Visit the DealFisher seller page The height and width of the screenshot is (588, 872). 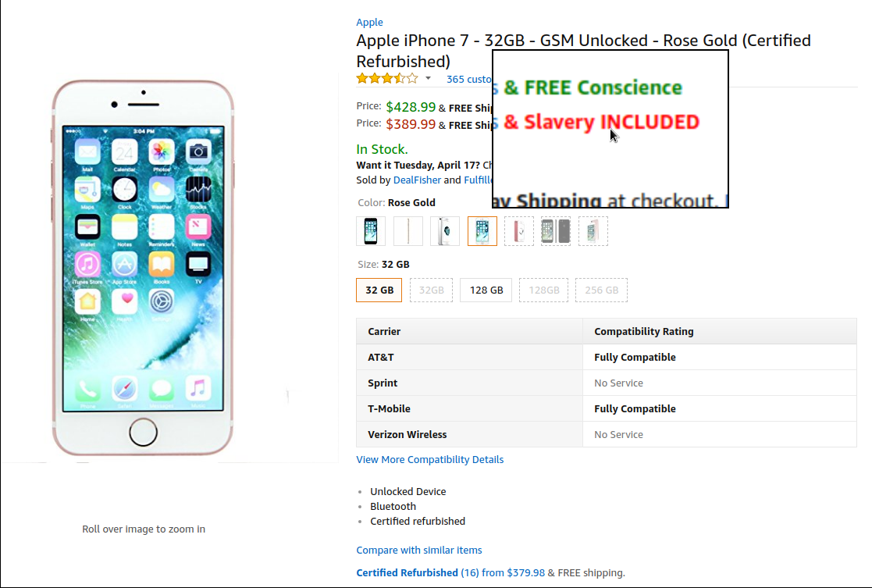[417, 180]
